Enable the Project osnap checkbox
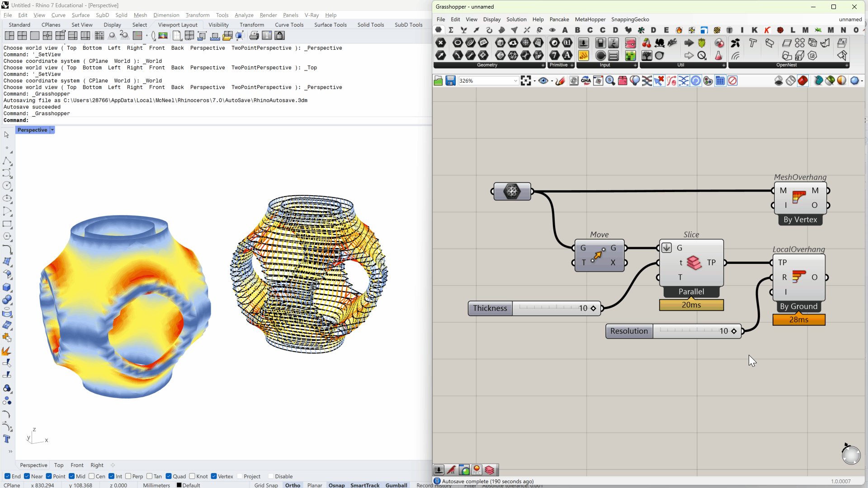The image size is (868, 488). click(x=240, y=476)
